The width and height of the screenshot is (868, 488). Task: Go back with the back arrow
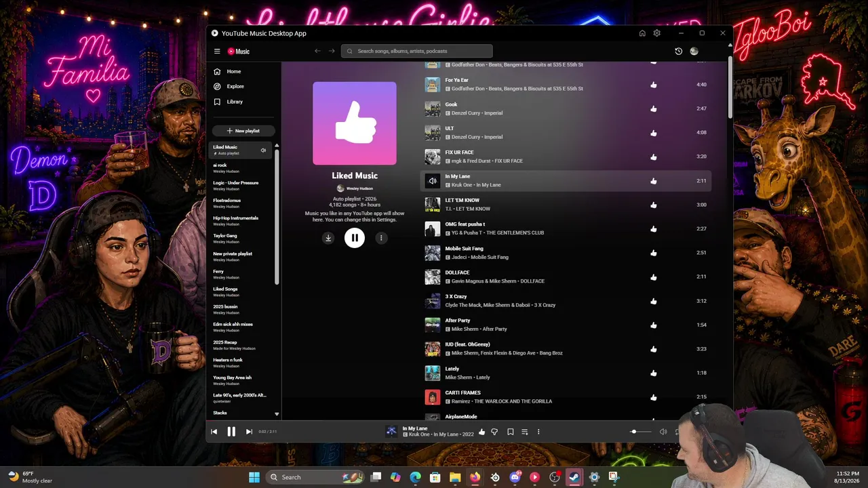[317, 51]
